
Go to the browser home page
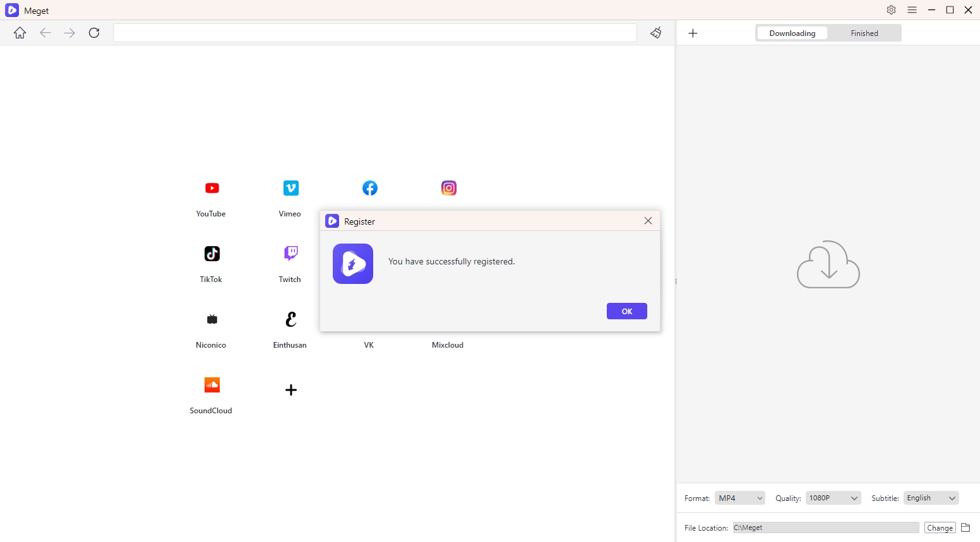20,33
